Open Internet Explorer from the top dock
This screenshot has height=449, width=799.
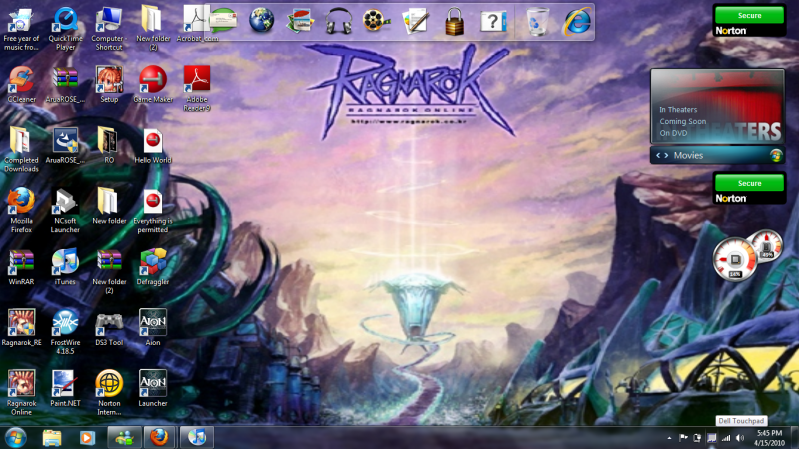tap(576, 20)
